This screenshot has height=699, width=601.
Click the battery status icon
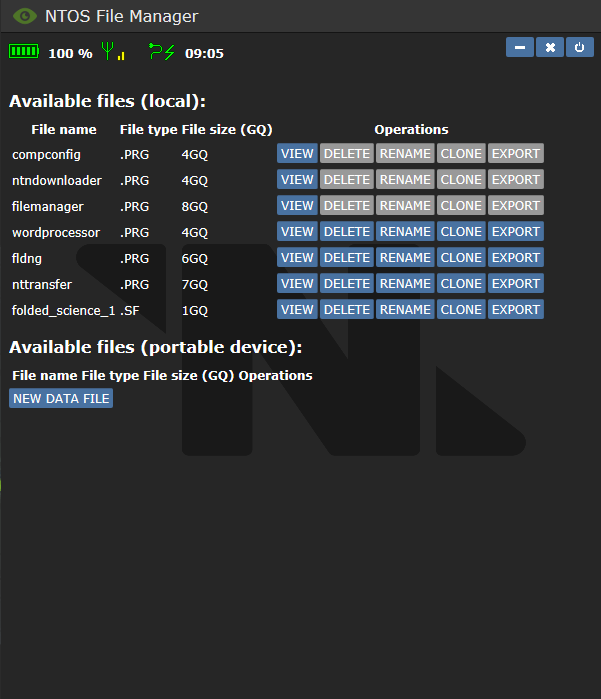pyautogui.click(x=24, y=52)
